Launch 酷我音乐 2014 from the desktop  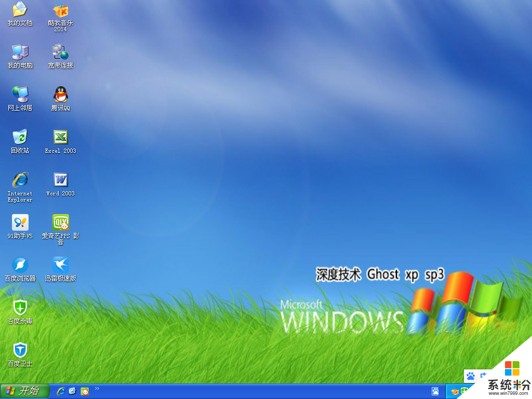(x=60, y=10)
